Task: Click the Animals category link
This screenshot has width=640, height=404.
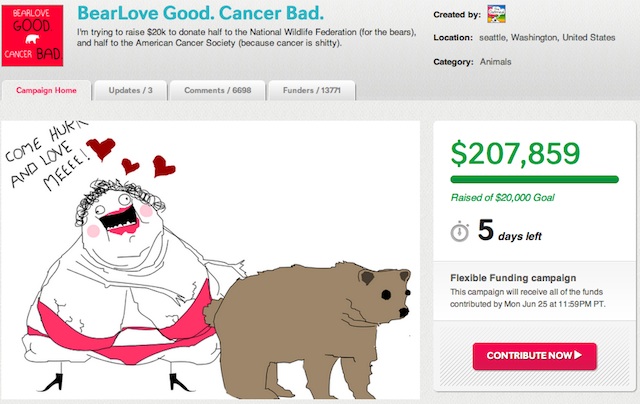Action: [x=496, y=62]
